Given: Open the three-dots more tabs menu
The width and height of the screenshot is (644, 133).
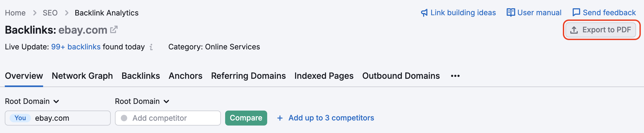Looking at the screenshot, I should [x=455, y=76].
